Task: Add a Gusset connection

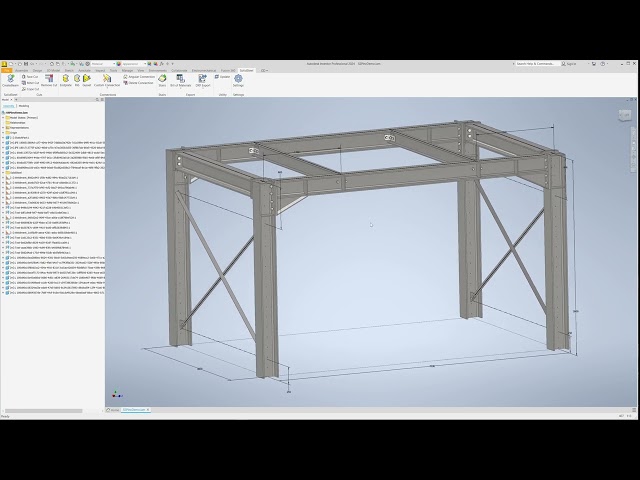Action: point(87,80)
